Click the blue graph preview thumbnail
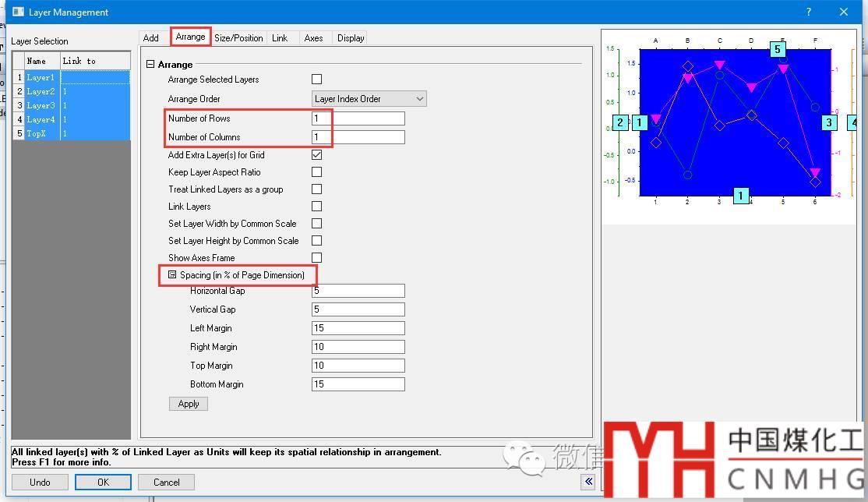868x502 pixels. coord(735,122)
